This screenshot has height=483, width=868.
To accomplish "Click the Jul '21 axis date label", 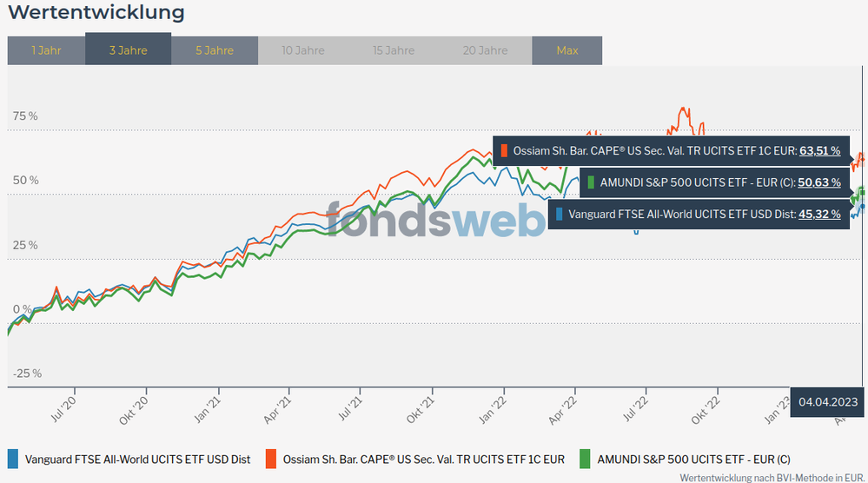I will pos(350,409).
